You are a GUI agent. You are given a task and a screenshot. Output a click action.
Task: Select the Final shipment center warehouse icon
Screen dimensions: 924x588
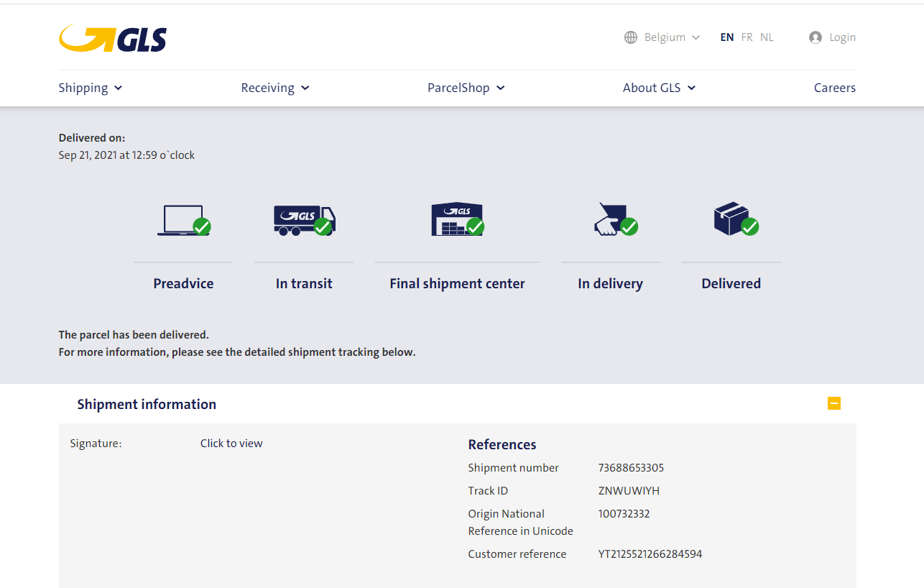point(457,219)
